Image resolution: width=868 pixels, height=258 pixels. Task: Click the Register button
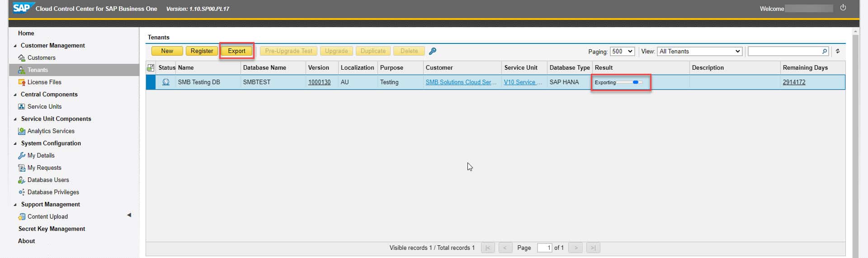click(202, 51)
